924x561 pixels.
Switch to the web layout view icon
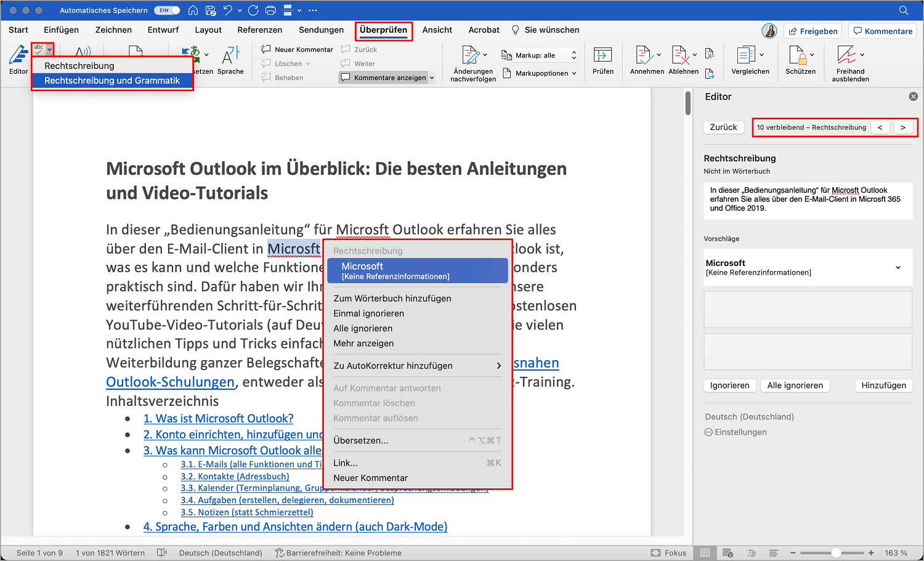[727, 553]
